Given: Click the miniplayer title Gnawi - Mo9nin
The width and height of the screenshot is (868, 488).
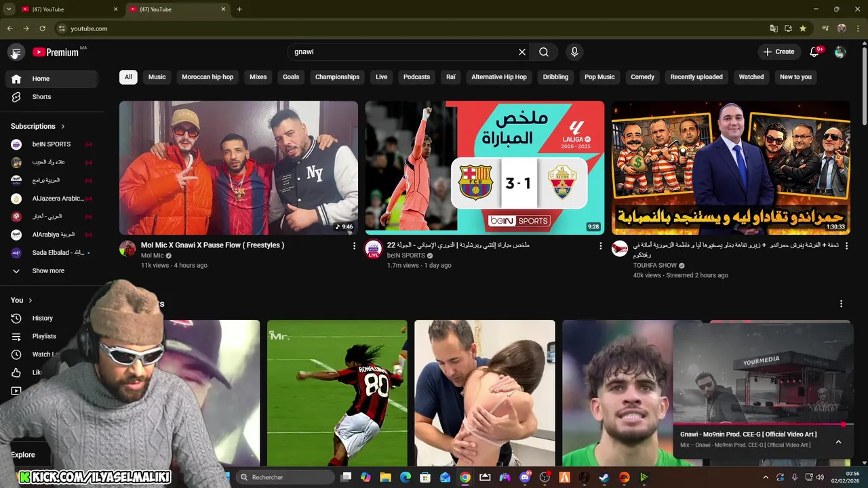Looking at the screenshot, I should [x=749, y=434].
